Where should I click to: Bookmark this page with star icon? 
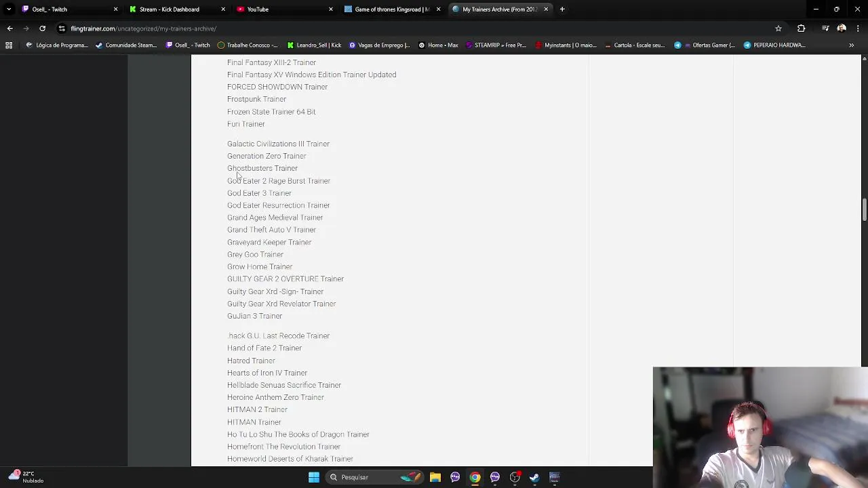[x=778, y=28]
